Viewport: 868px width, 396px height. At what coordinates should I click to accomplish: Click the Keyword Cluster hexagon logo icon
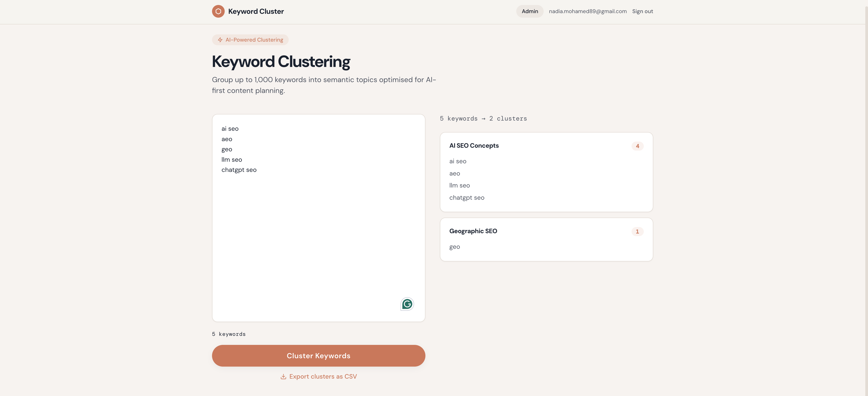pos(218,12)
